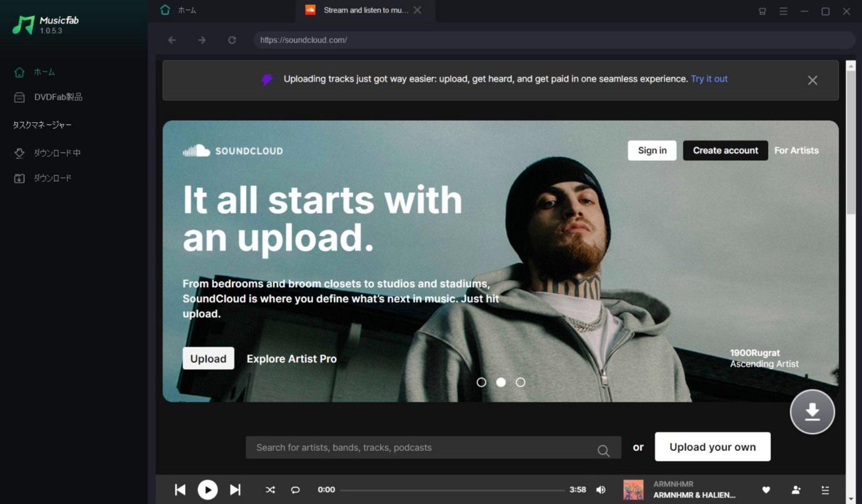Like the current track with heart icon
Image resolution: width=862 pixels, height=504 pixels.
pyautogui.click(x=766, y=490)
